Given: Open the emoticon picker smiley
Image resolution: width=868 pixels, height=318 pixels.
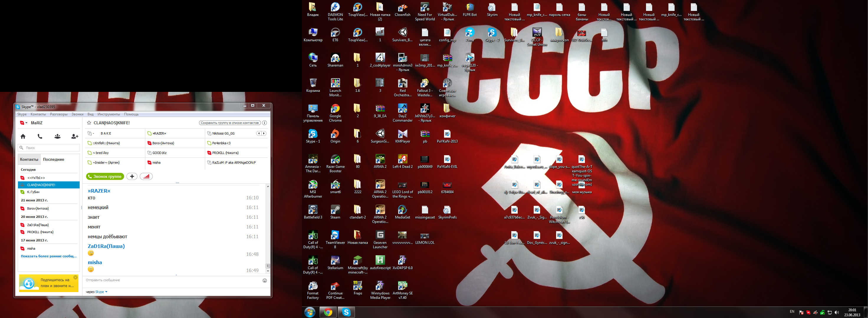Looking at the screenshot, I should 264,280.
